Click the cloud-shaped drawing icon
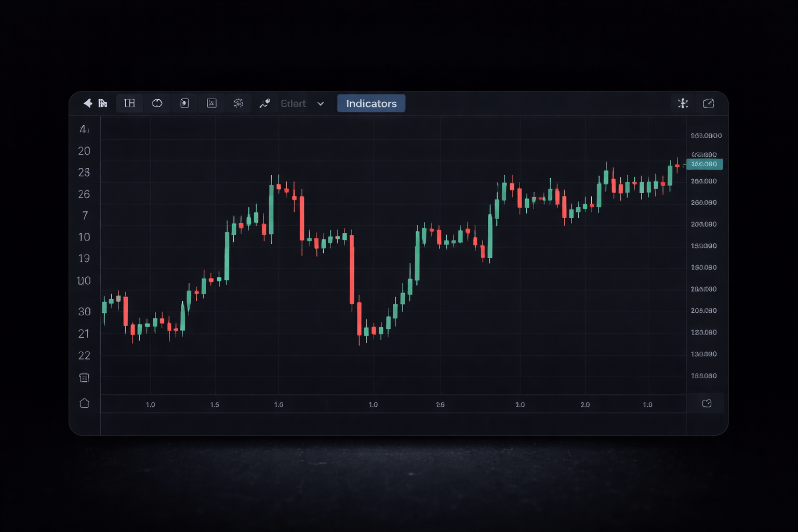 pos(157,103)
